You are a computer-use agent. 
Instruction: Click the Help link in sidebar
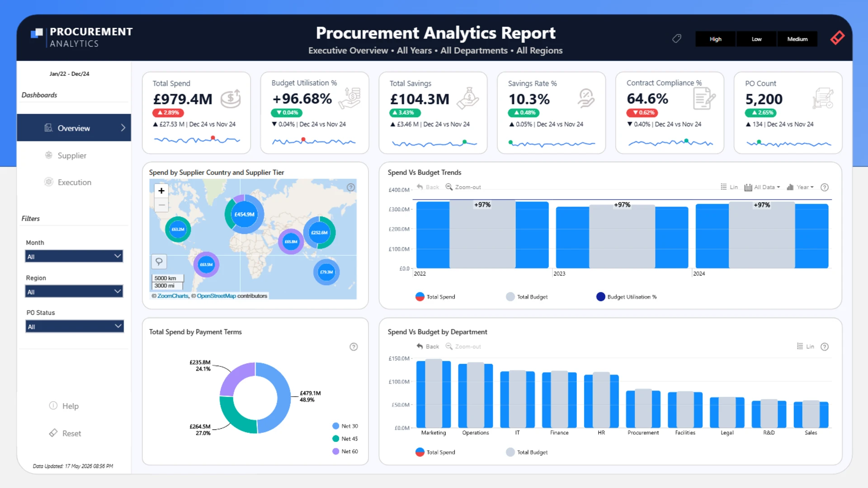(70, 406)
